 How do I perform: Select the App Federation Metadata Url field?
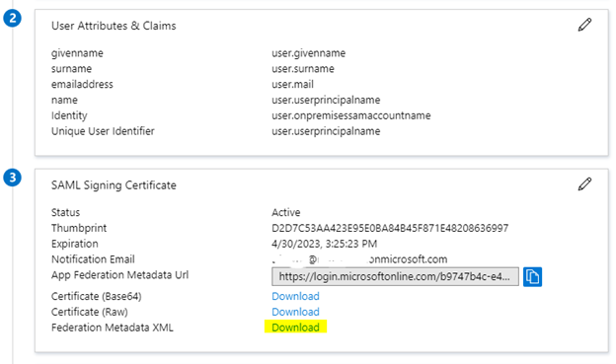tap(395, 277)
